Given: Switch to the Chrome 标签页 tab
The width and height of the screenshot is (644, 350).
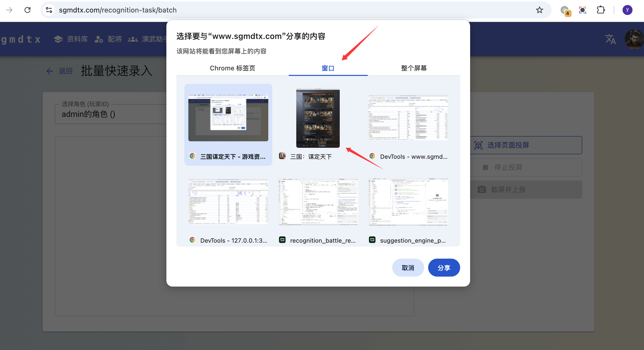Looking at the screenshot, I should click(232, 68).
